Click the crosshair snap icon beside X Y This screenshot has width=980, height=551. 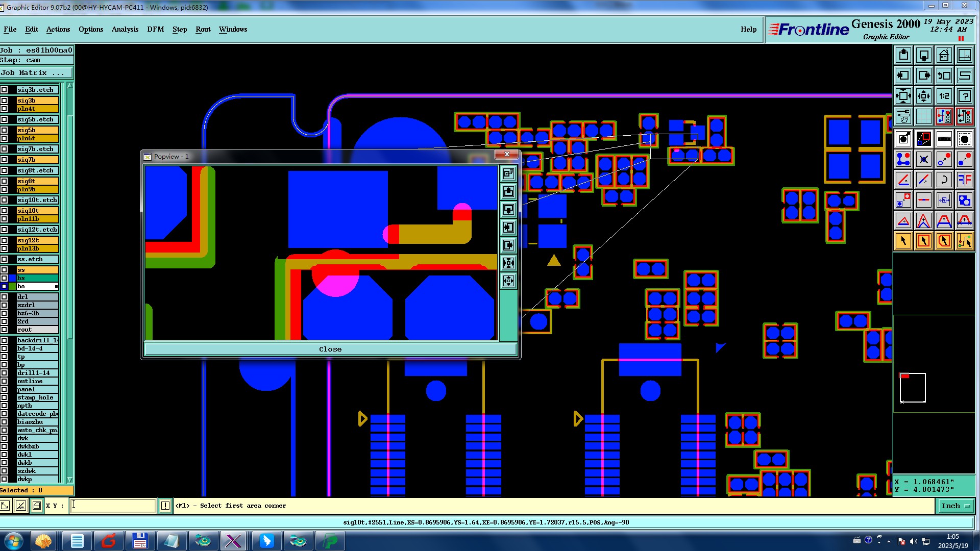point(37,506)
